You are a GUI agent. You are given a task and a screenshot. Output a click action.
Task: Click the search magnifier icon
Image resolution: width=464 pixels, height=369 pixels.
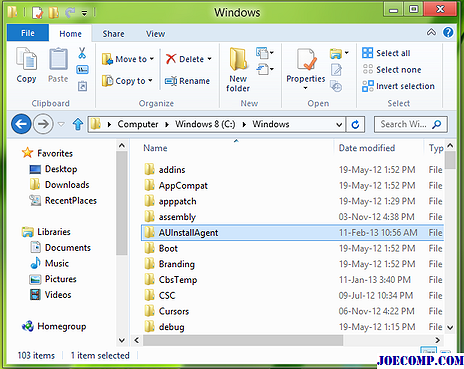pyautogui.click(x=436, y=124)
